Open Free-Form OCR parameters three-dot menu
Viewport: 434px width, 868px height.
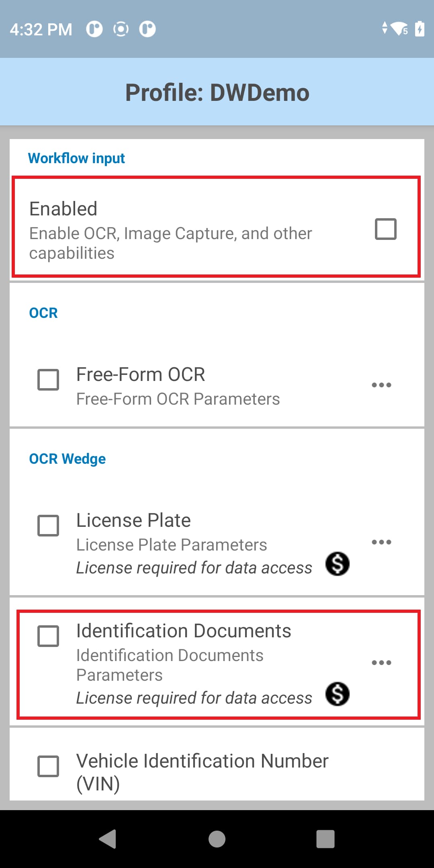[381, 385]
